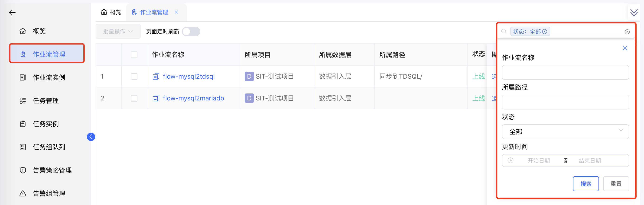Open 作业流实例 from the sidebar
Screen dimensions: 644x205
[x=49, y=77]
